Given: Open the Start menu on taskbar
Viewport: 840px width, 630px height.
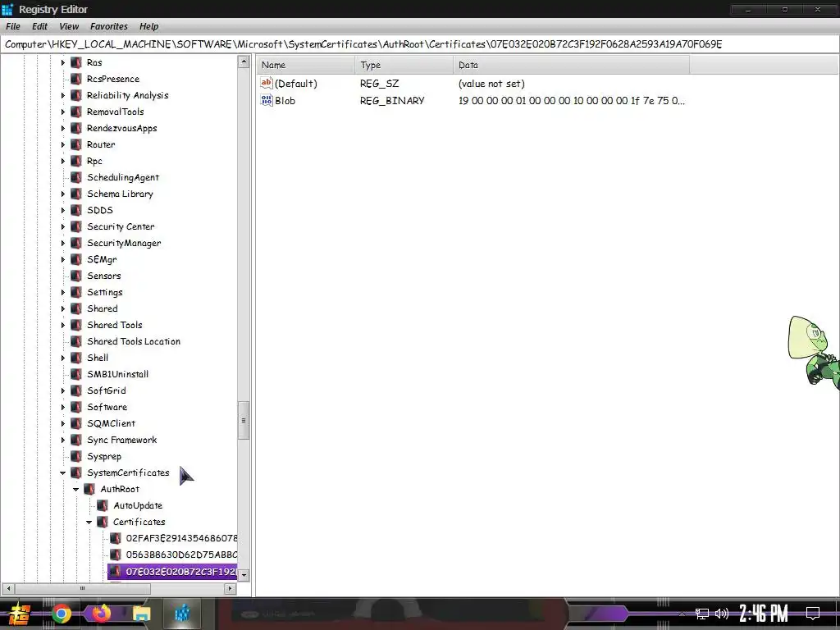Looking at the screenshot, I should pos(19,614).
